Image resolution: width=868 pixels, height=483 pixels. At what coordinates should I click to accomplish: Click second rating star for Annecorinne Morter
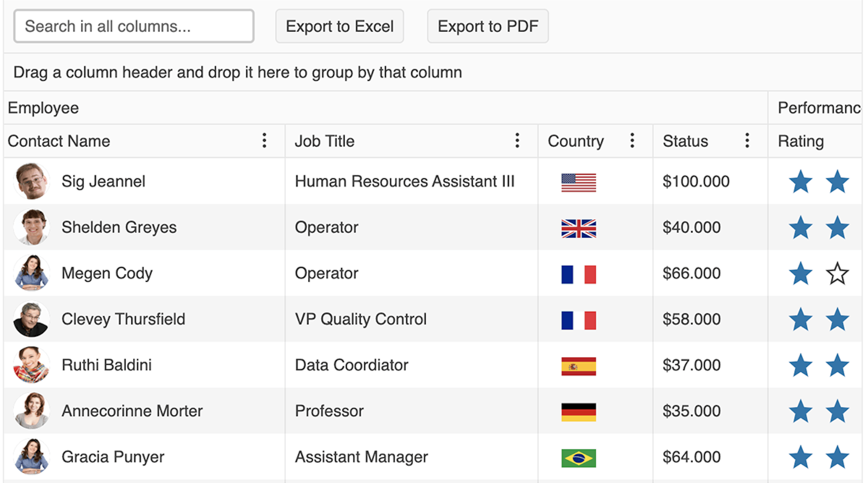(x=837, y=411)
